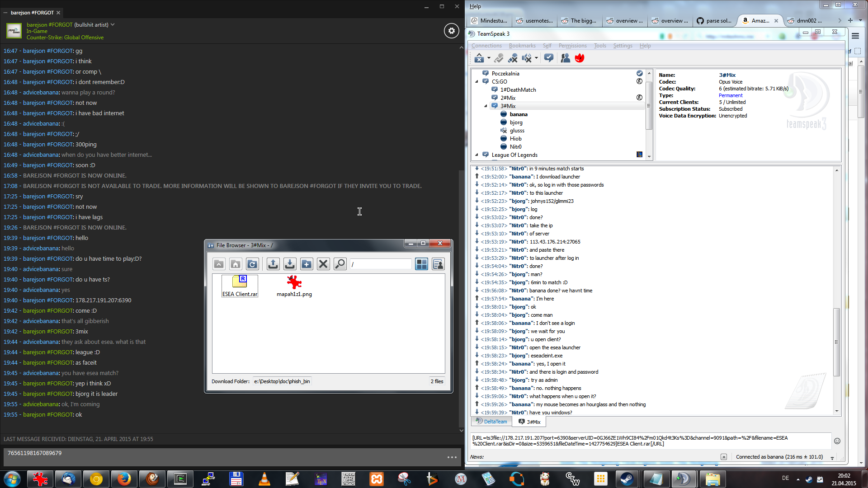This screenshot has height=488, width=868.
Task: Collapse the CS:GO channel tree
Action: (477, 82)
